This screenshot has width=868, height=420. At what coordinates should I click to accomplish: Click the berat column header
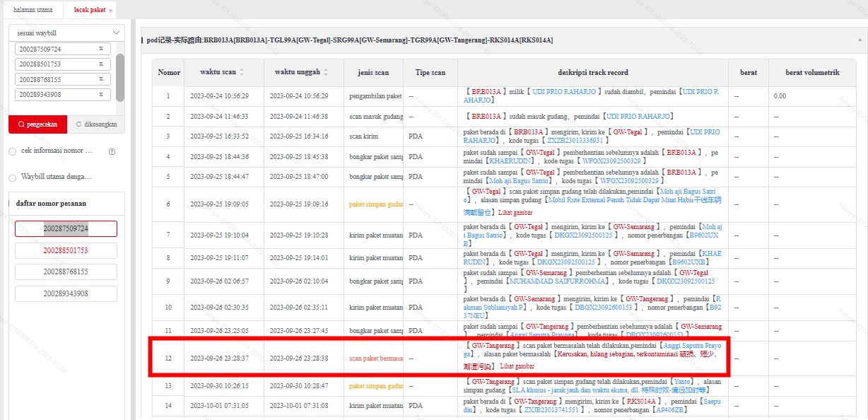tap(749, 72)
